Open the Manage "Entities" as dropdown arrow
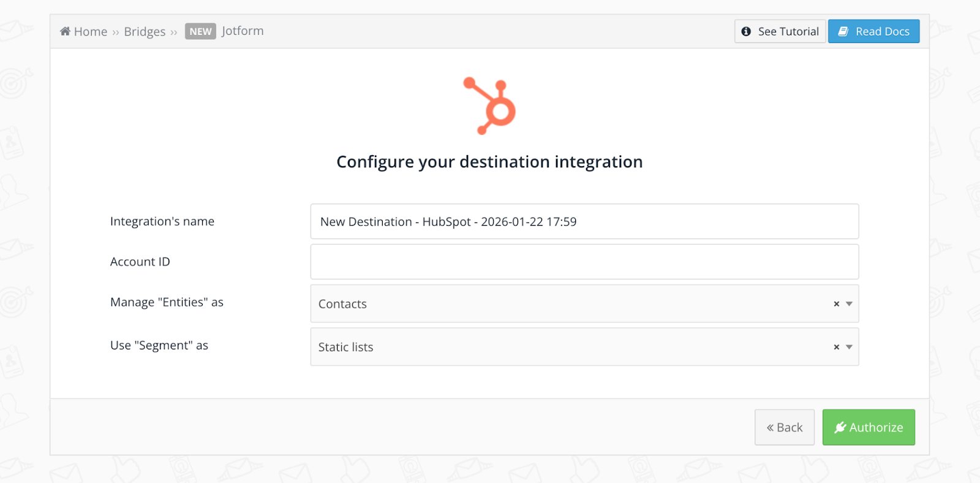980x483 pixels. (x=849, y=304)
